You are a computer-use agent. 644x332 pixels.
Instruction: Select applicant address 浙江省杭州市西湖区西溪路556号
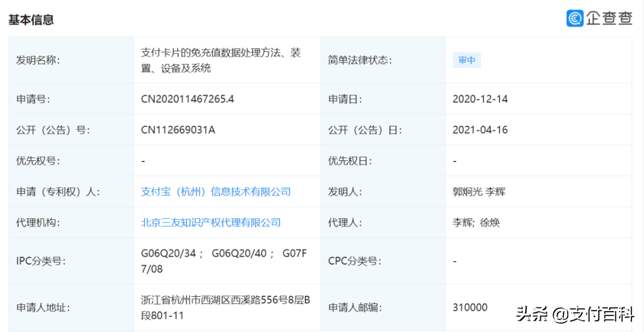tap(214, 300)
